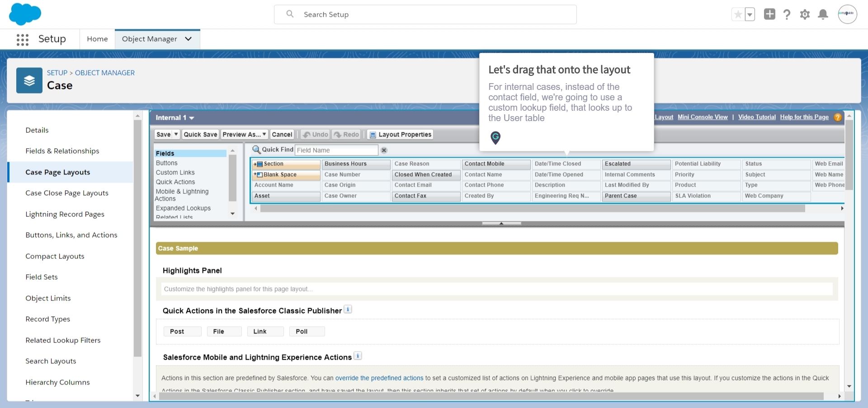Image resolution: width=868 pixels, height=408 pixels.
Task: Click the magnifier icon in Search Setup
Action: click(x=290, y=14)
